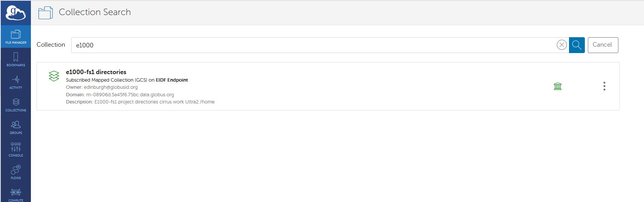Open the three-dot menu for e1000-fs1
The width and height of the screenshot is (644, 202).
tap(604, 86)
